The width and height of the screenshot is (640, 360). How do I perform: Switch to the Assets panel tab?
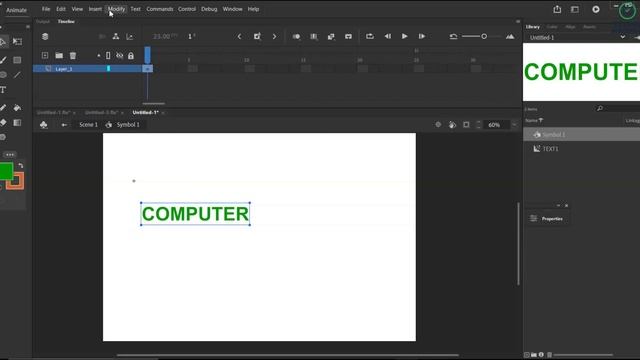589,27
